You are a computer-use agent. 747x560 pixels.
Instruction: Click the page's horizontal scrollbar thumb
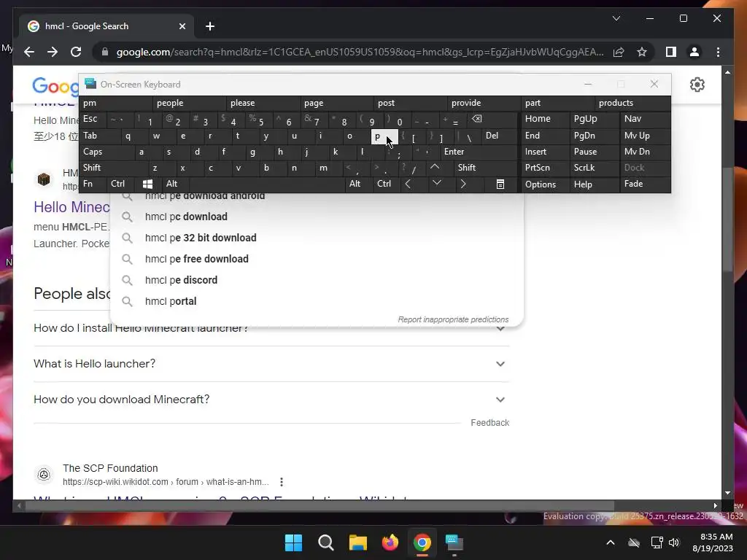(320, 506)
